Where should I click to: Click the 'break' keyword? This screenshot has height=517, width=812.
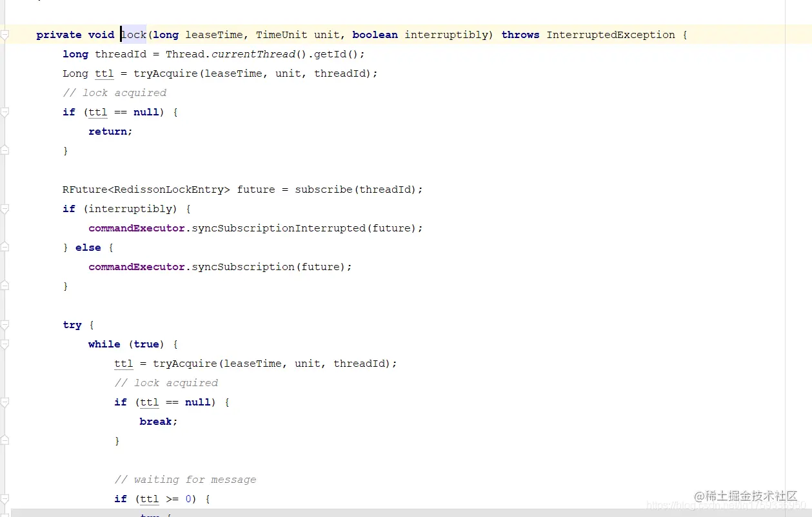click(x=156, y=422)
